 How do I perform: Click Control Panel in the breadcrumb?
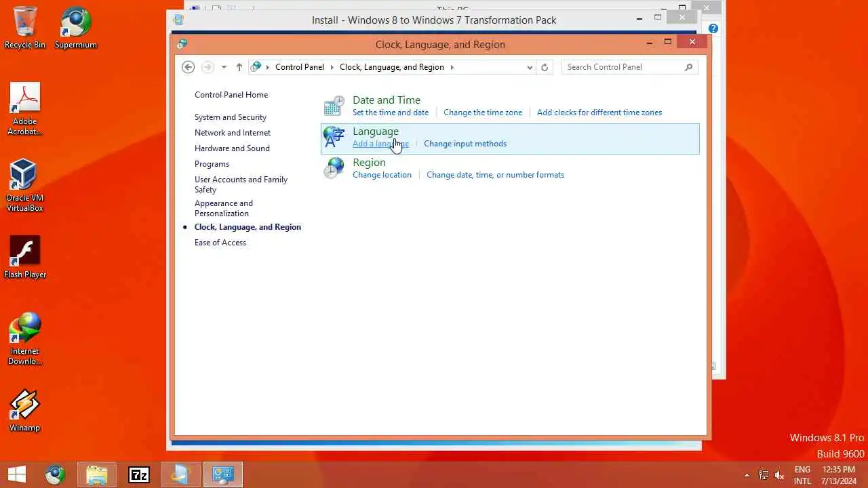[x=300, y=67]
